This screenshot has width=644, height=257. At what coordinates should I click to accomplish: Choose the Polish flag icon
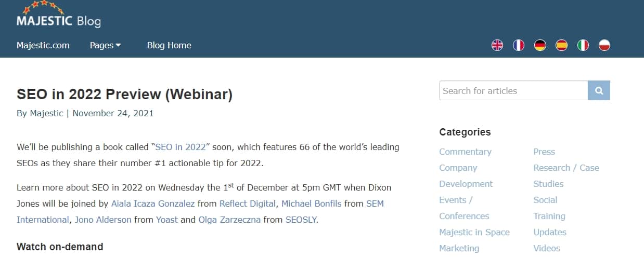point(604,45)
